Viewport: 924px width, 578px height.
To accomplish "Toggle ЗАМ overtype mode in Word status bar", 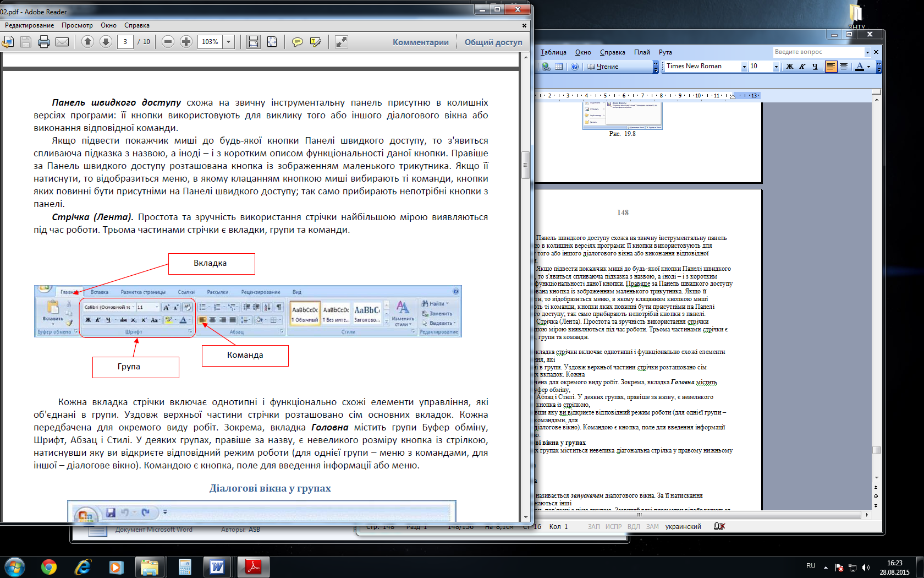I will (652, 527).
